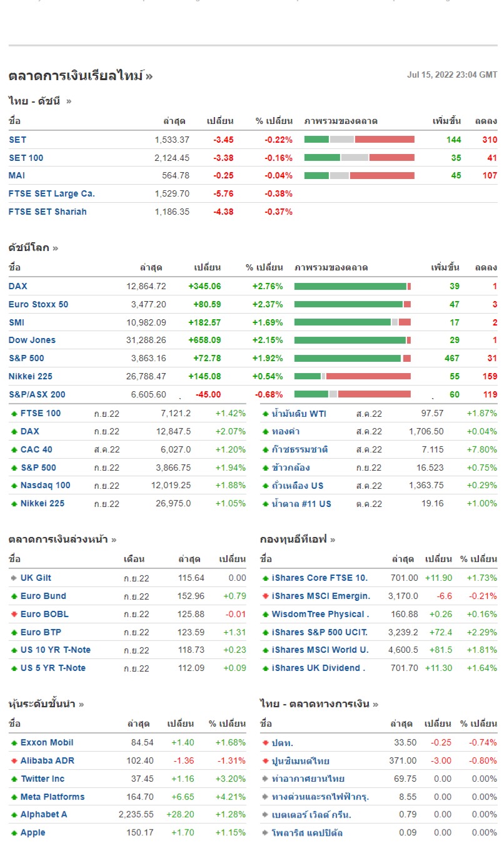Open โพลาริส แคปปิตัล link
The height and width of the screenshot is (845, 504).
(307, 832)
